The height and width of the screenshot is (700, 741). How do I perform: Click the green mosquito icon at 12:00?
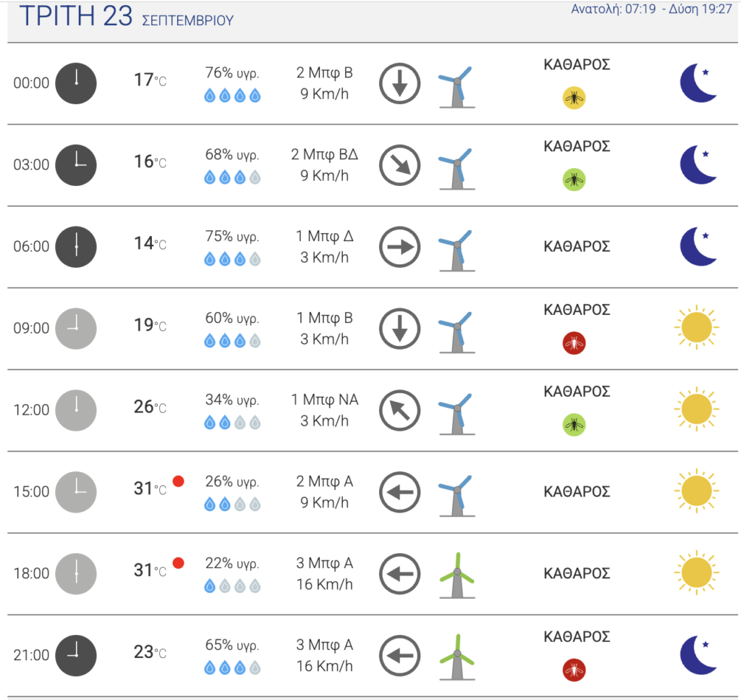574,424
